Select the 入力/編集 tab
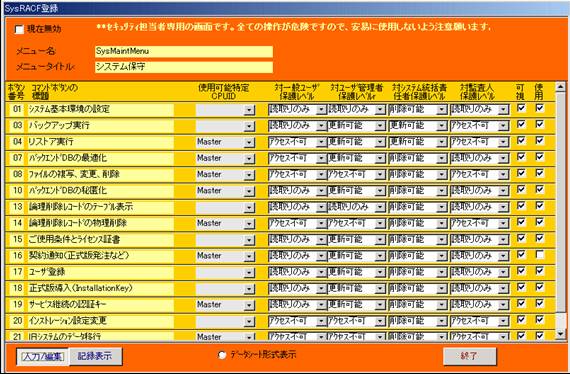Viewport: 570px width, 374px height. (x=43, y=357)
